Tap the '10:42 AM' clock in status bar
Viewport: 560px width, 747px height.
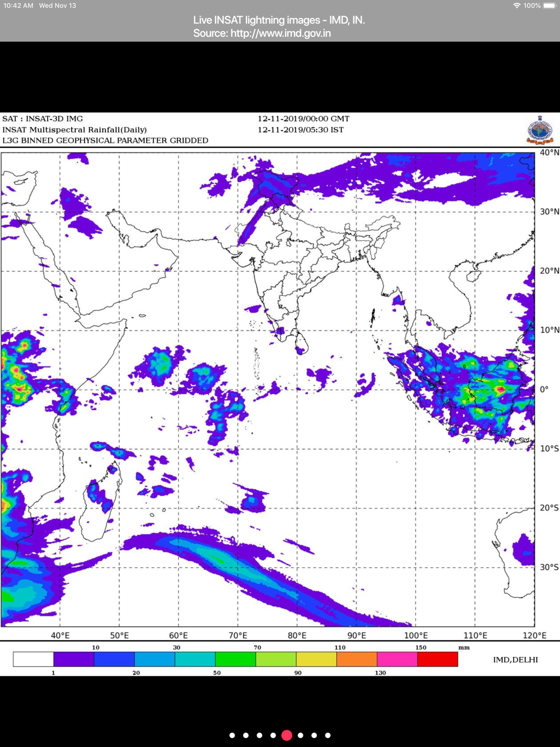[18, 6]
